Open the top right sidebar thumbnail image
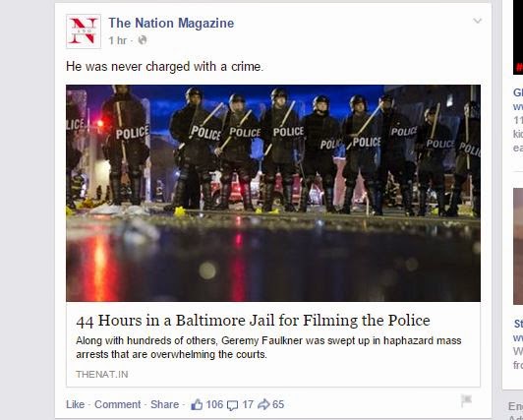Viewport: 523px width, 420px height. pyautogui.click(x=518, y=37)
